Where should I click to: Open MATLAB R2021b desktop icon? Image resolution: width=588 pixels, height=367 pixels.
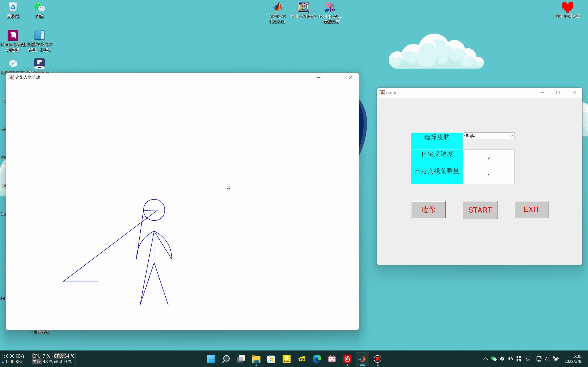[277, 8]
